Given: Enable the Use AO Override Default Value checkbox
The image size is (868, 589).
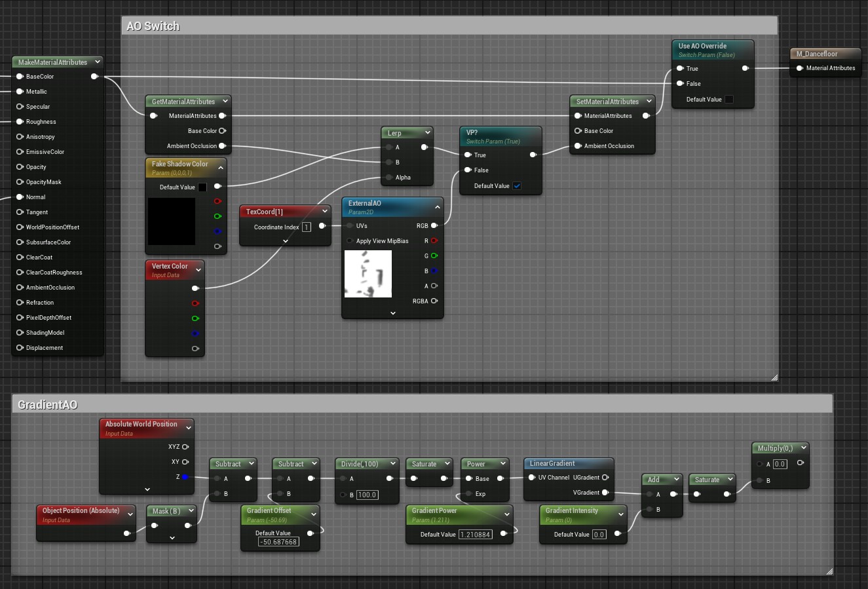Looking at the screenshot, I should (729, 100).
